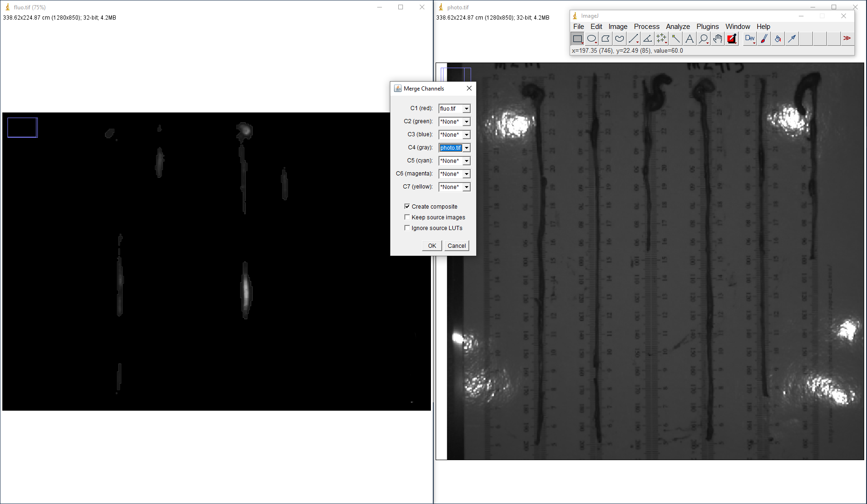This screenshot has width=867, height=504.
Task: Minimize the fluo.tif window
Action: (380, 7)
